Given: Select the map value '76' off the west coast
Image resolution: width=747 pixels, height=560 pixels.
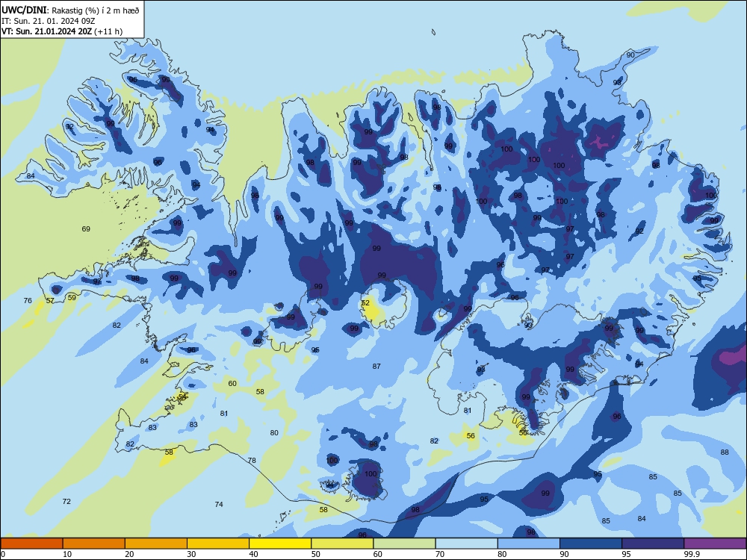Looking at the screenshot, I should 28,300.
